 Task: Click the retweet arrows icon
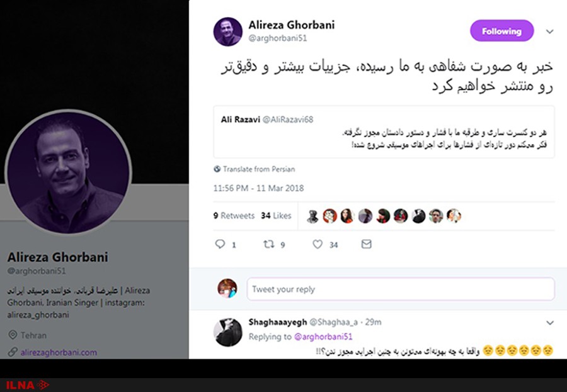click(x=268, y=245)
